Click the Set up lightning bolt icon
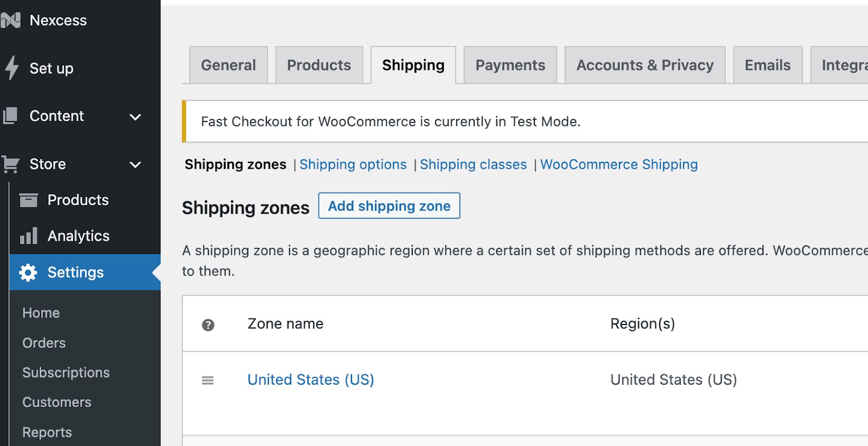Image resolution: width=868 pixels, height=446 pixels. point(11,68)
